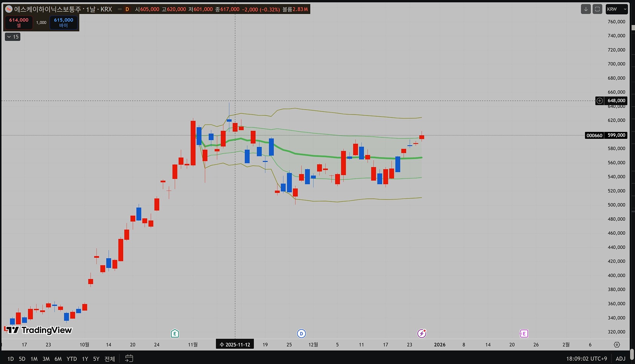Select the YTD time range
The width and height of the screenshot is (635, 364).
[x=71, y=359]
